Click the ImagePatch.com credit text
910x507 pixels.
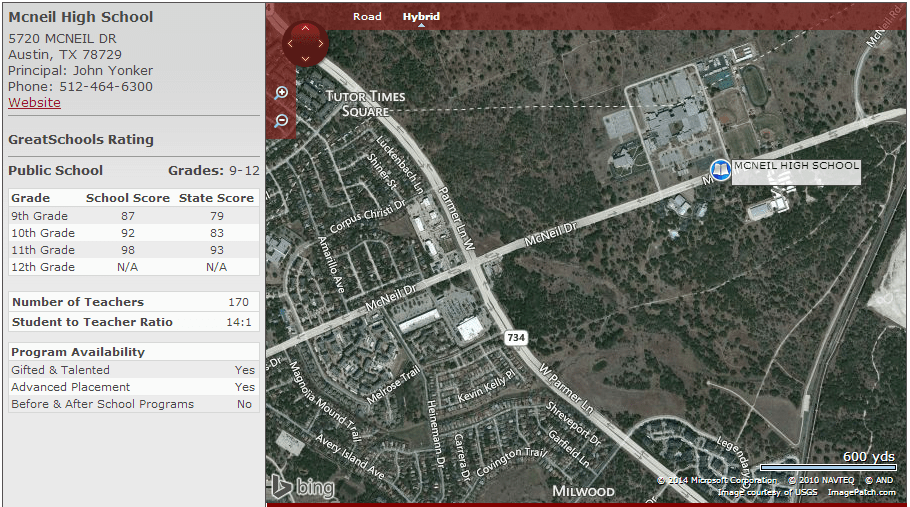coord(861,492)
